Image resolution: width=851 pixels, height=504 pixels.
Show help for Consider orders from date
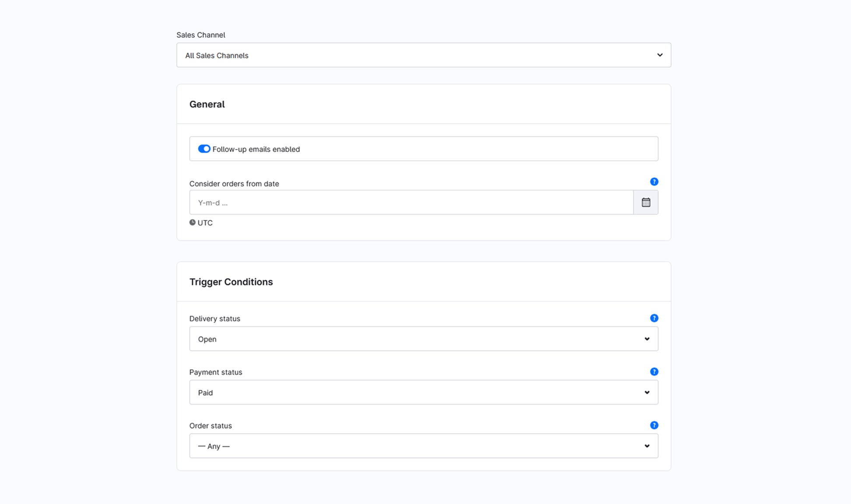[x=654, y=182]
